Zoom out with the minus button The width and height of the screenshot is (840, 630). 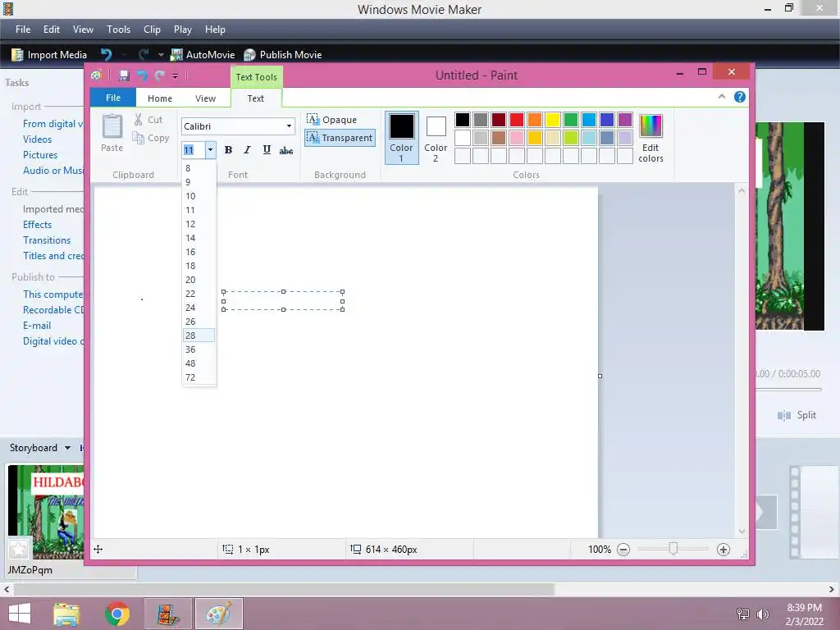tap(623, 549)
